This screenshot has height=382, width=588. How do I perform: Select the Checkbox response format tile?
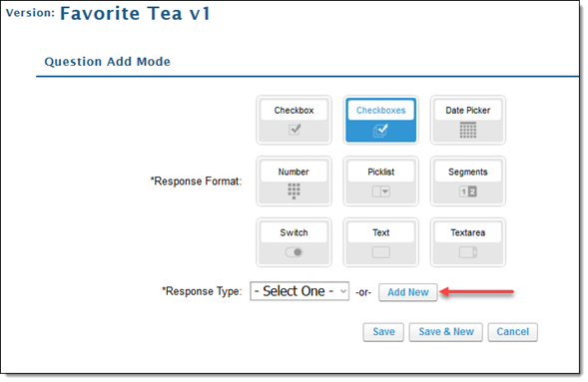294,120
